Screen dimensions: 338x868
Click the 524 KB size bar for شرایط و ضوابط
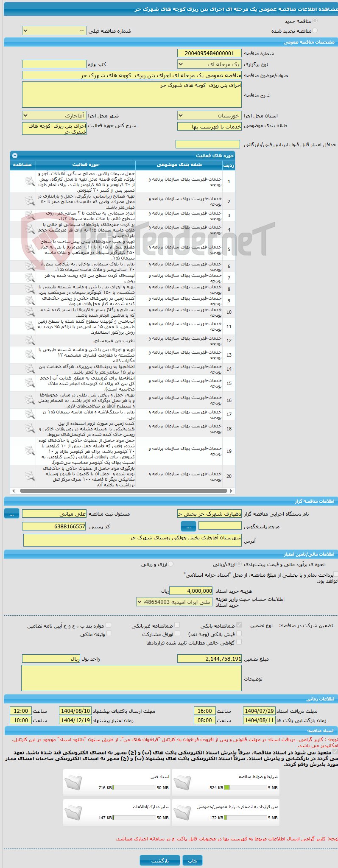(246, 787)
